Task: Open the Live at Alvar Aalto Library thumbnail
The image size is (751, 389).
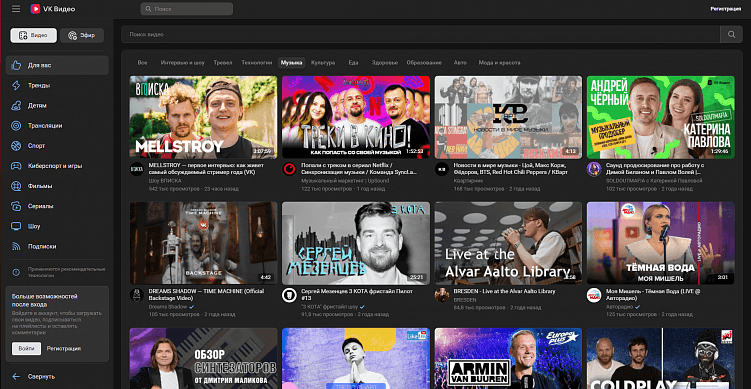Action: [508, 243]
